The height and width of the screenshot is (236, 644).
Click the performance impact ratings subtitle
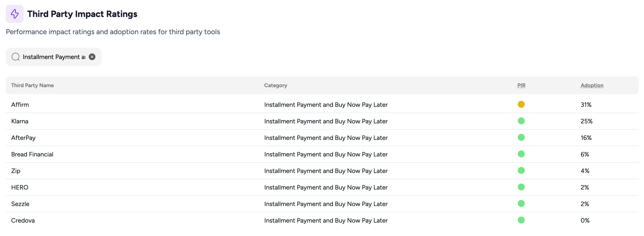113,32
